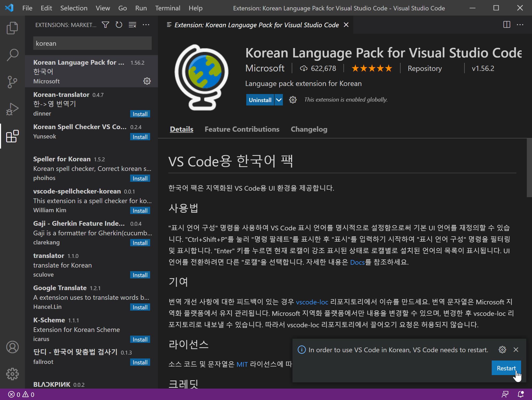Click split editor right icon
Viewport: 532px width, 400px height.
pyautogui.click(x=507, y=25)
